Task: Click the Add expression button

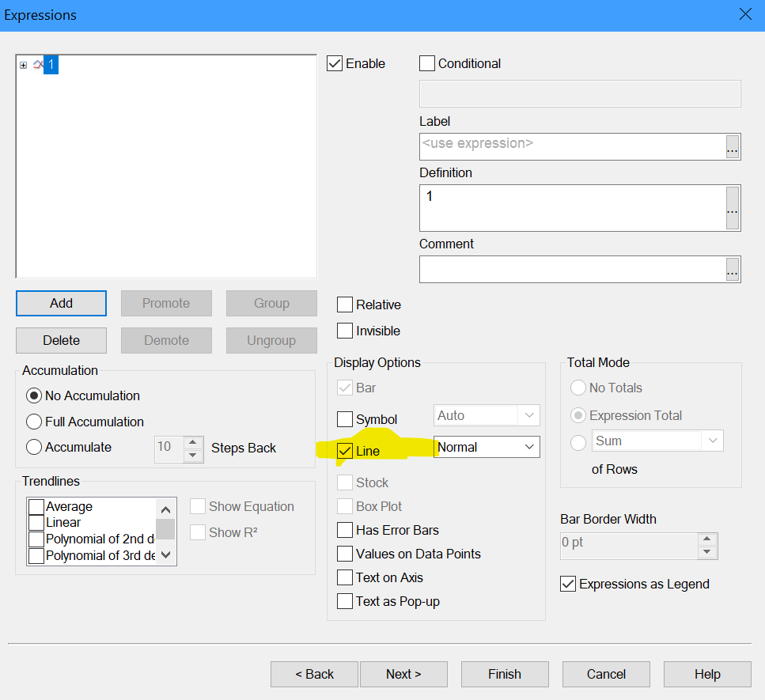Action: pos(61,303)
